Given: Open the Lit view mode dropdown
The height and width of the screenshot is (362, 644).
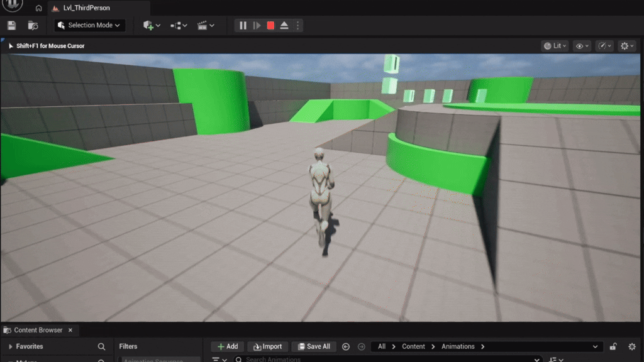Looking at the screenshot, I should 555,46.
